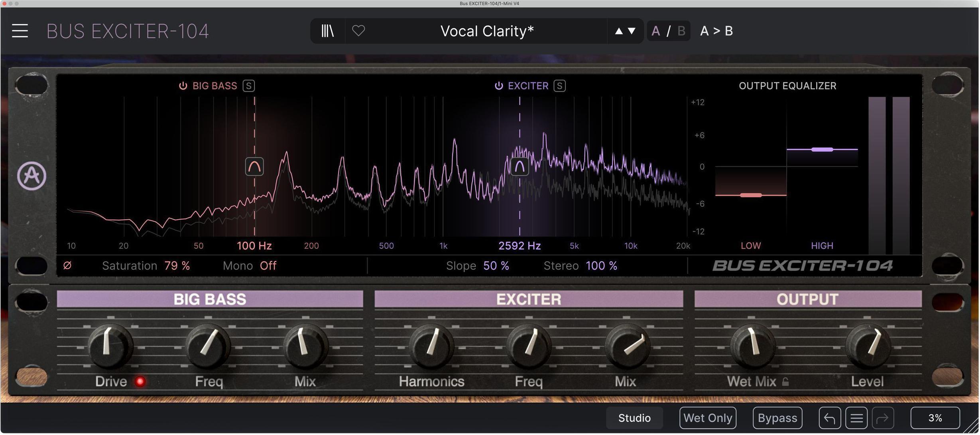Favorite the preset with the heart icon
Image resolution: width=980 pixels, height=435 pixels.
[x=358, y=31]
